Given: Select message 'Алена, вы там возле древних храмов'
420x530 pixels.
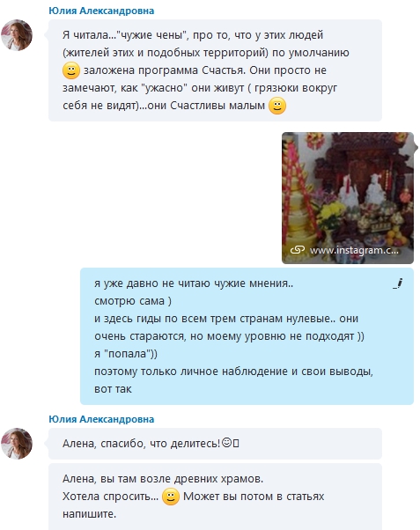Looking at the screenshot, I should tap(215, 497).
